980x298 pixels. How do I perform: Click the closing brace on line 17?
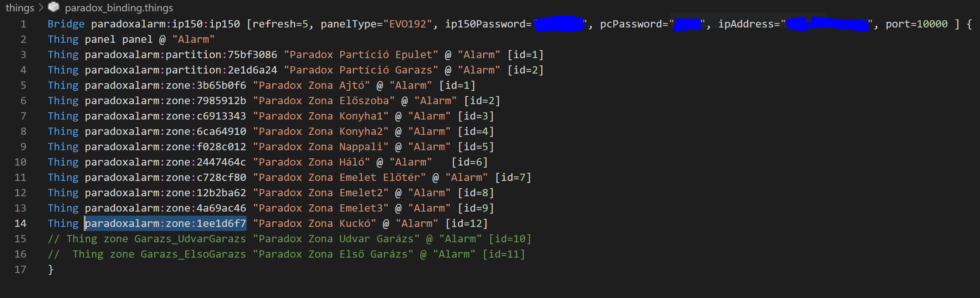pos(51,270)
